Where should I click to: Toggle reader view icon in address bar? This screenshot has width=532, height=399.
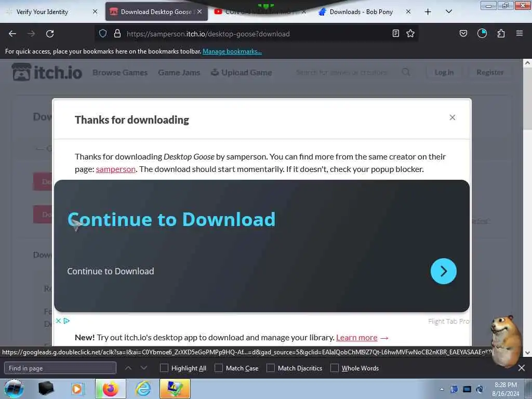click(x=395, y=33)
